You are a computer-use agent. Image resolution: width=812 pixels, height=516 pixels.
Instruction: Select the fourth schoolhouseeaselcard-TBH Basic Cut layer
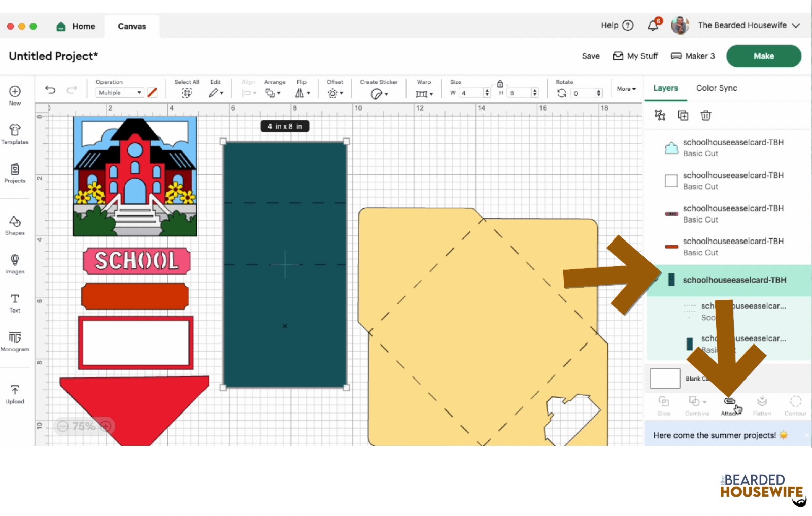pos(727,247)
